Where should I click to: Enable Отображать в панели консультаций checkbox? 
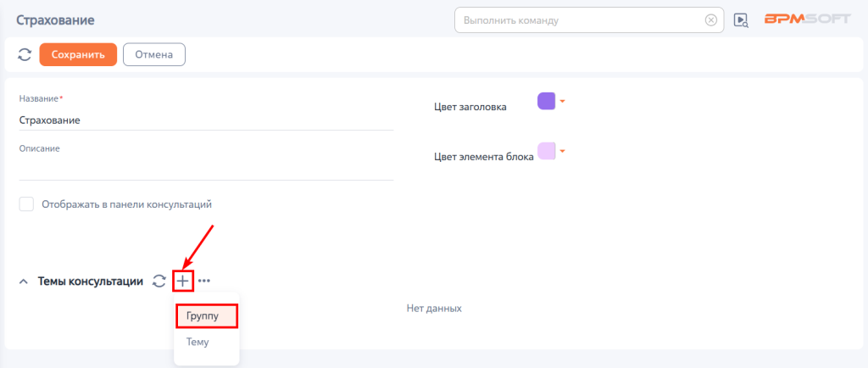[26, 204]
